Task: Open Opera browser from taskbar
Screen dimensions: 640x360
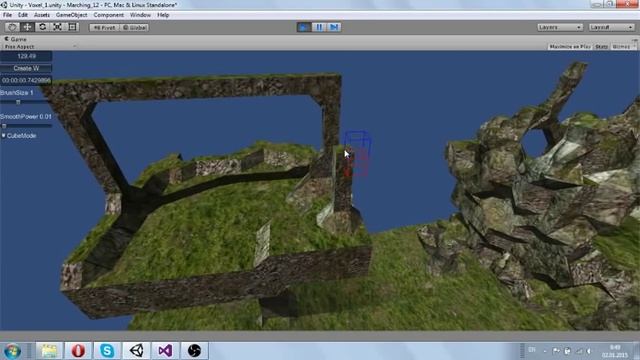Action: click(78, 351)
